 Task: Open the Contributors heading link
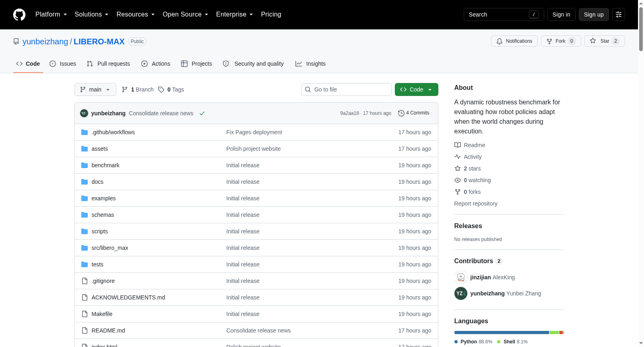[479, 261]
